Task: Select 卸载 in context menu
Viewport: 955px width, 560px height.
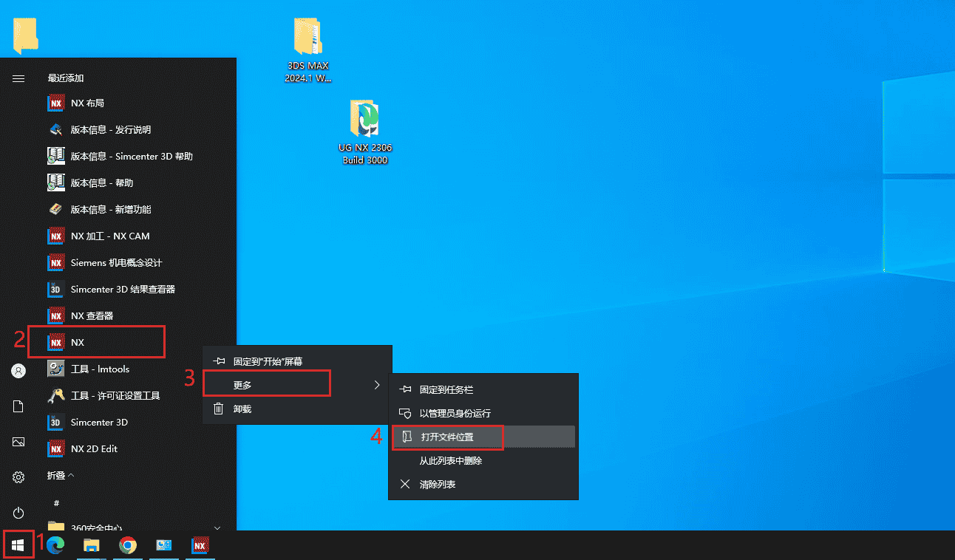Action: point(297,409)
